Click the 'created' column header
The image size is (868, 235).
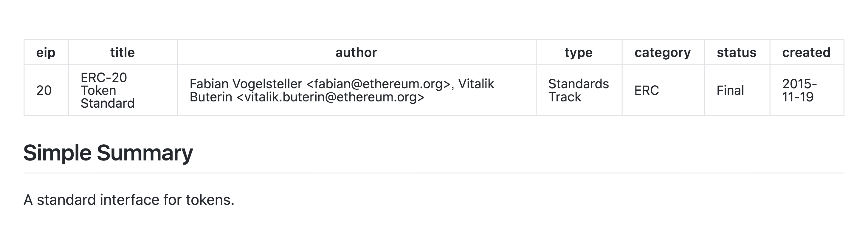[x=806, y=52]
